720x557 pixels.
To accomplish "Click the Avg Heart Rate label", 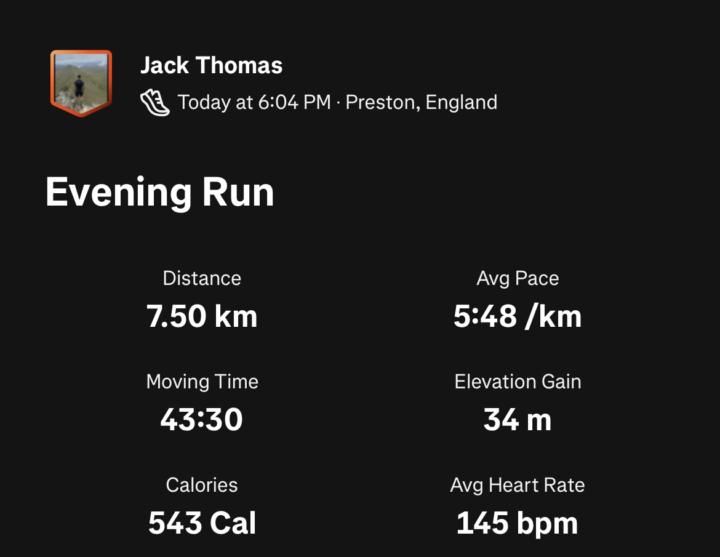I will point(517,485).
